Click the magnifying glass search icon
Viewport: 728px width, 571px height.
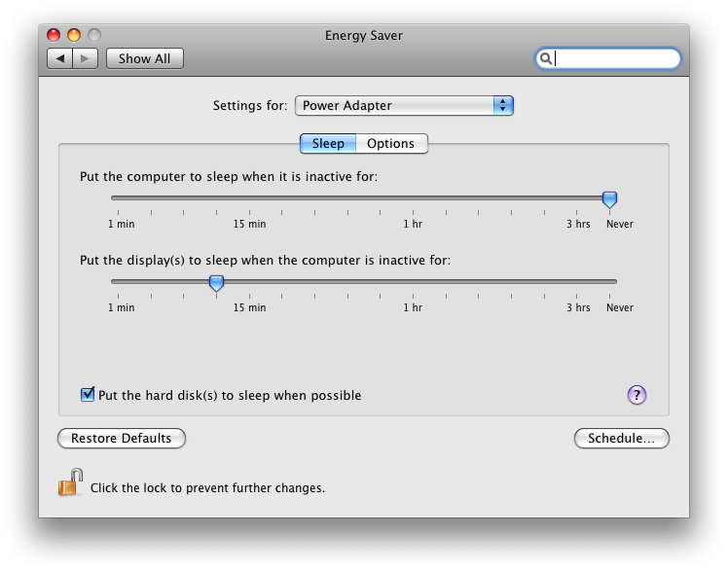coord(546,59)
